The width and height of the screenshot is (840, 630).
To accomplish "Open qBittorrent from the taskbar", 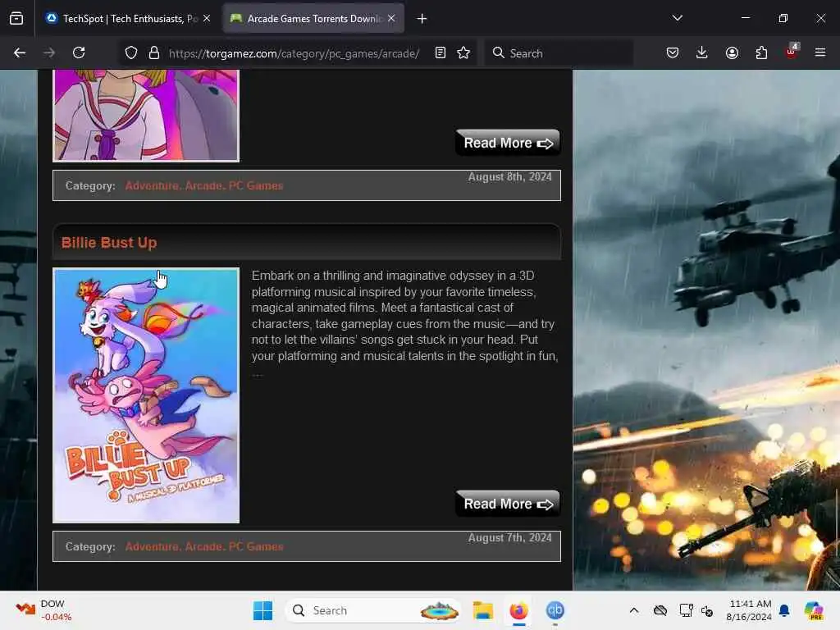I will point(555,610).
